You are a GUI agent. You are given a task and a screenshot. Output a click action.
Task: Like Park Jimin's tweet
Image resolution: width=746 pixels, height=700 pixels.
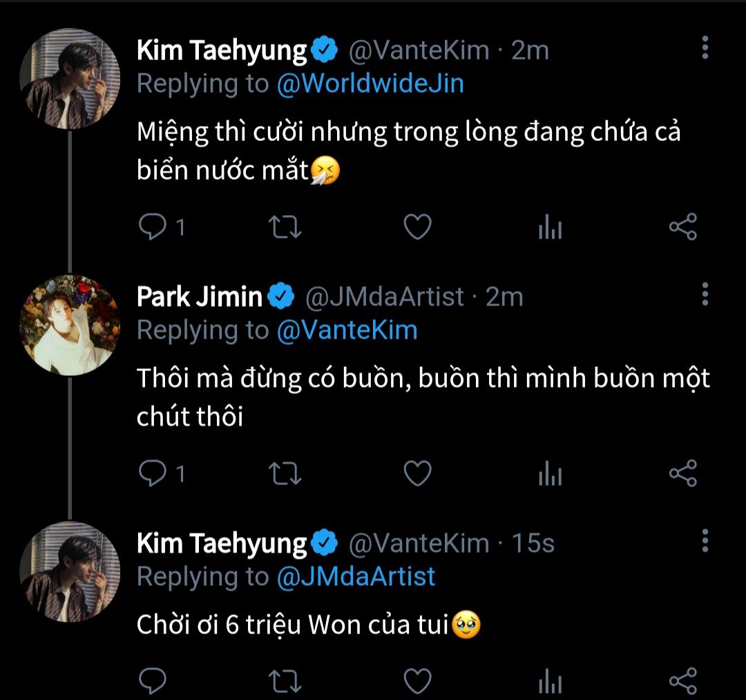[x=417, y=473]
